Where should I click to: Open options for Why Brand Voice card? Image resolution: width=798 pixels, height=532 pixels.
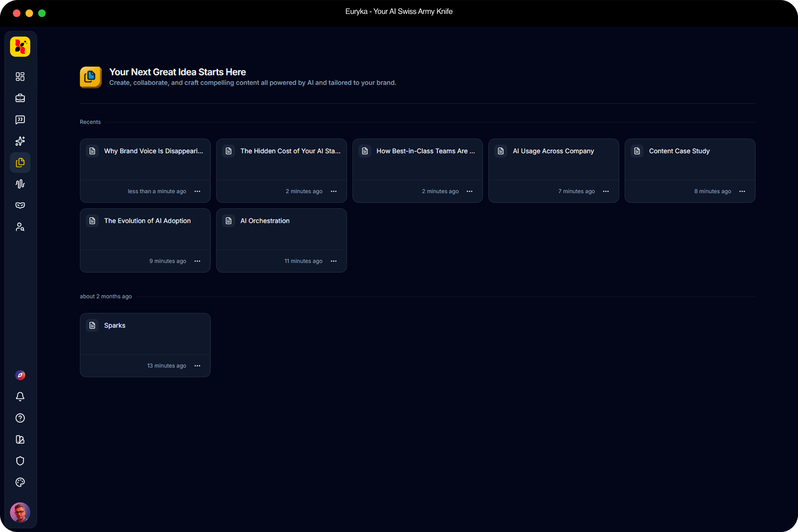click(198, 192)
